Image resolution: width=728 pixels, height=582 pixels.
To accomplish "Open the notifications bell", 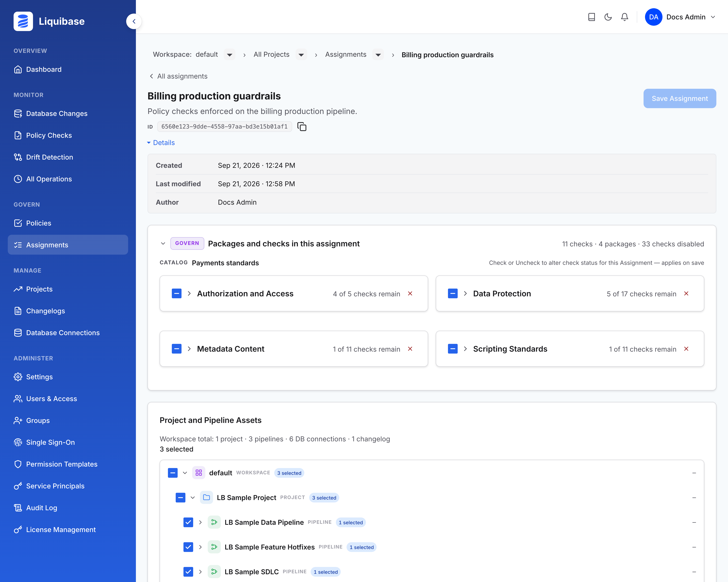I will coord(624,17).
